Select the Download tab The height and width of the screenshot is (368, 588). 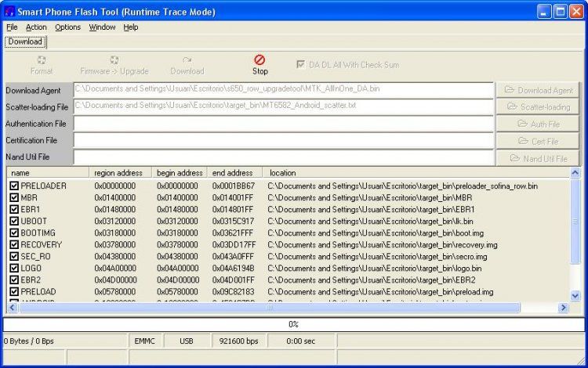tap(25, 41)
